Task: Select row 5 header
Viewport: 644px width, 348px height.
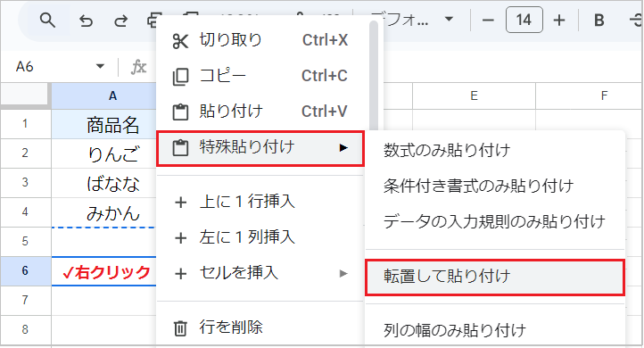Action: pos(26,241)
